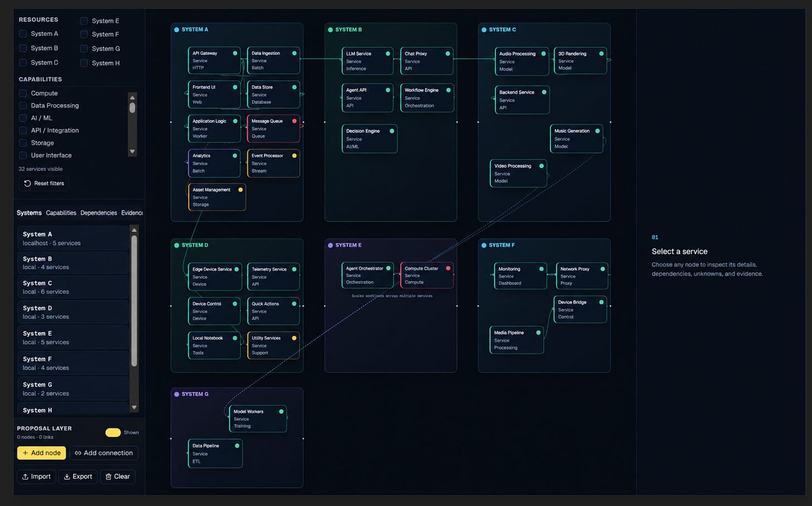Select the Analytics node
The width and height of the screenshot is (812, 506).
click(x=214, y=163)
